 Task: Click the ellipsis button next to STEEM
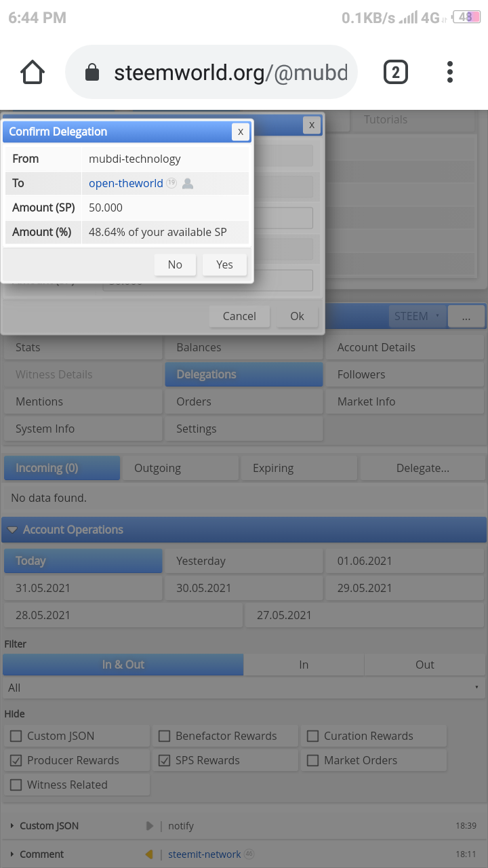466,316
